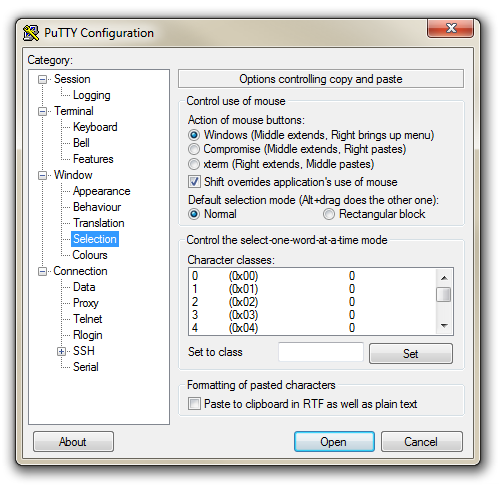Select the SSH category

point(84,351)
